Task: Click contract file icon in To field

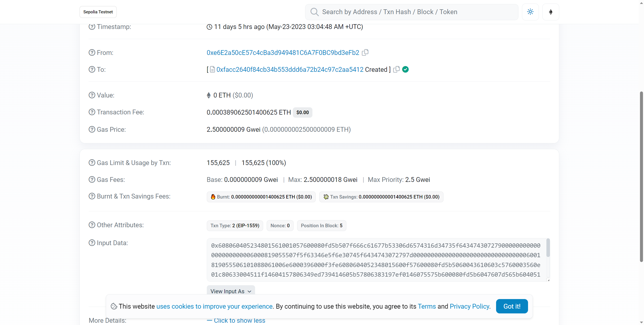Action: click(212, 70)
